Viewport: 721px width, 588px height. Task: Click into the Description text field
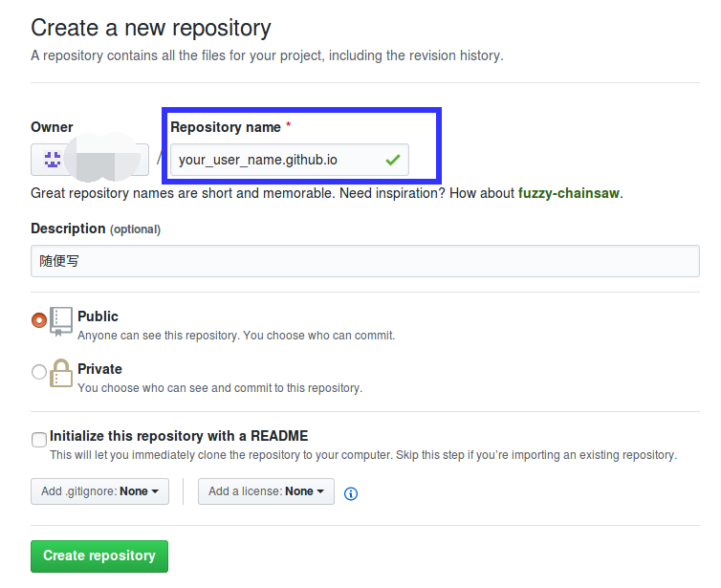tap(365, 261)
